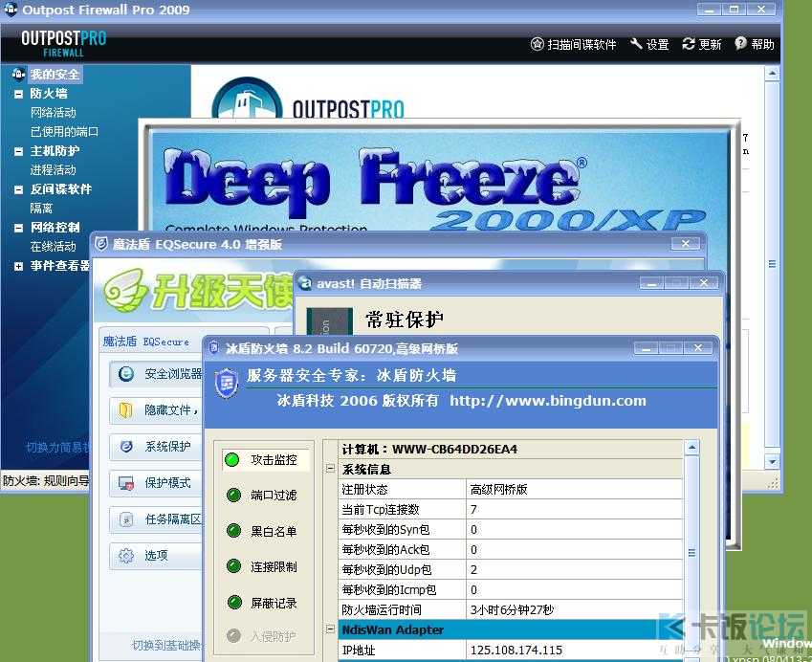Click the Outpost main scrollbar thumb
The height and width of the screenshot is (662, 812).
[772, 264]
